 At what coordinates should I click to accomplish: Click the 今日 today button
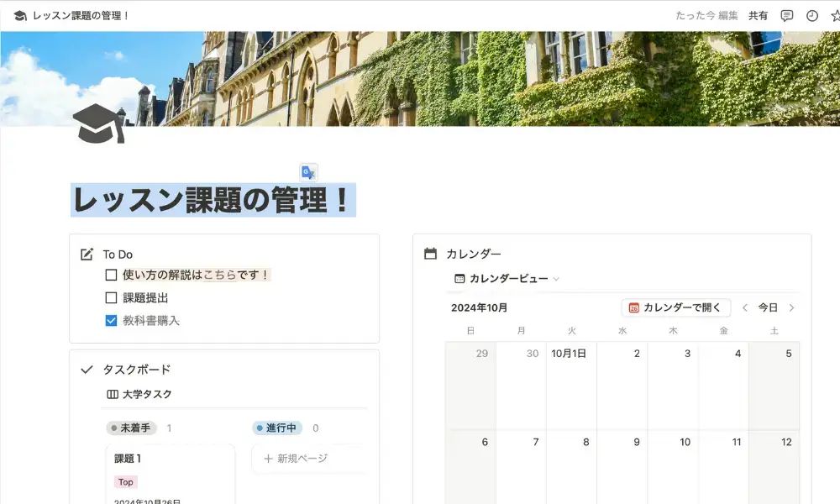click(x=768, y=307)
